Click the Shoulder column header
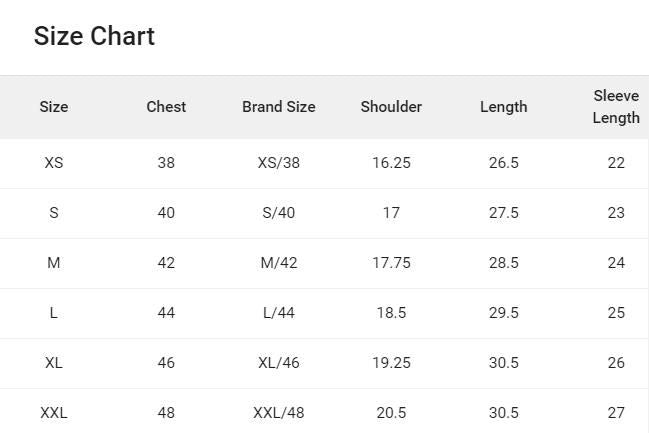The width and height of the screenshot is (649, 433). pyautogui.click(x=391, y=107)
